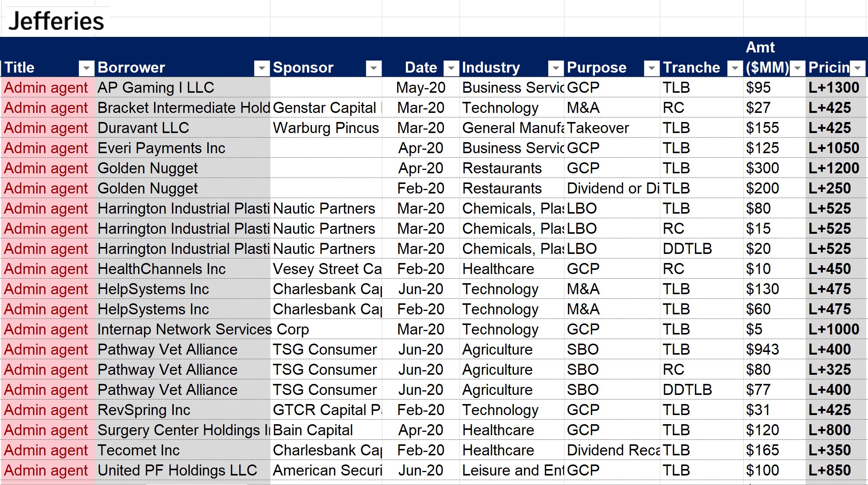
Task: Click the Leisure and Ent industry cell
Action: point(512,471)
